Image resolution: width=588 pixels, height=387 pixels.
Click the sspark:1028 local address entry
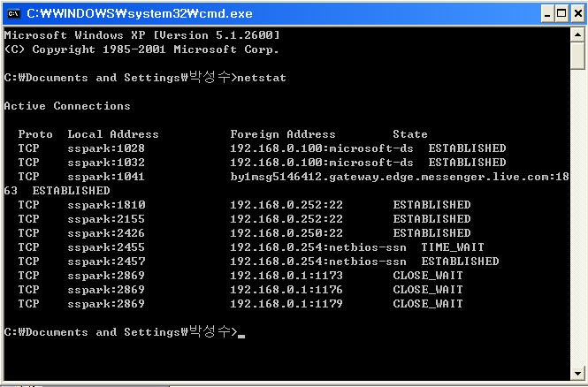(x=106, y=148)
